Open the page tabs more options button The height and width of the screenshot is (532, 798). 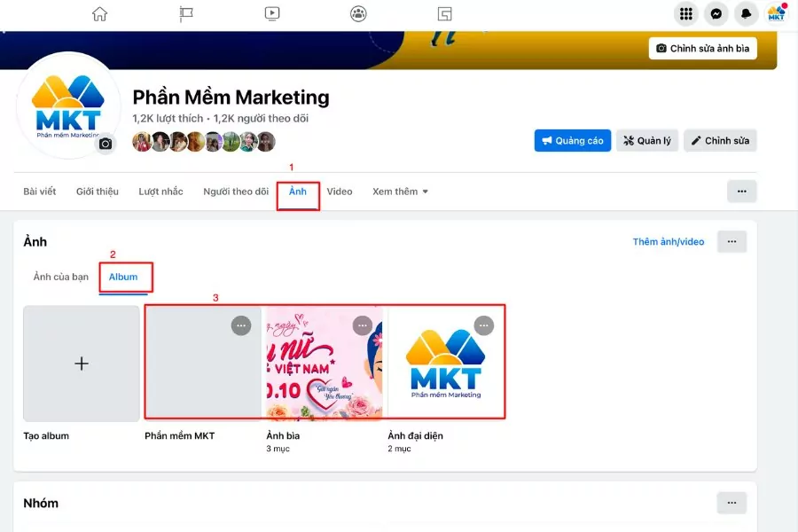tap(741, 192)
